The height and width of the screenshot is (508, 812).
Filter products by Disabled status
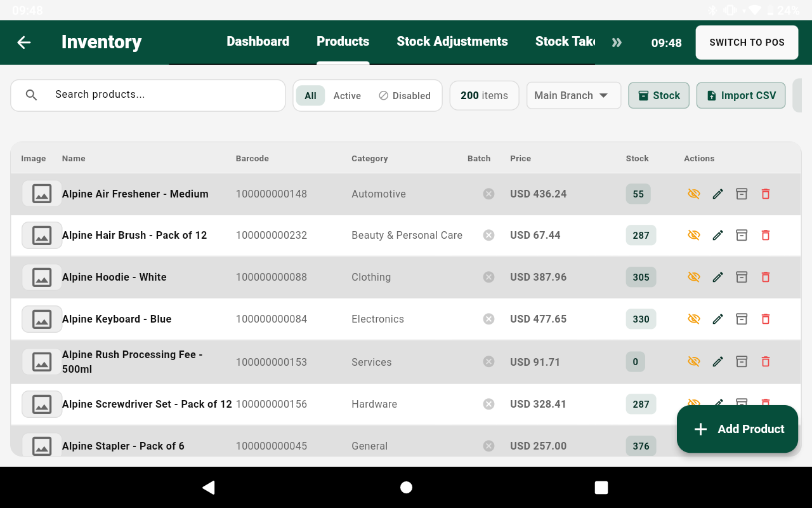(405, 96)
